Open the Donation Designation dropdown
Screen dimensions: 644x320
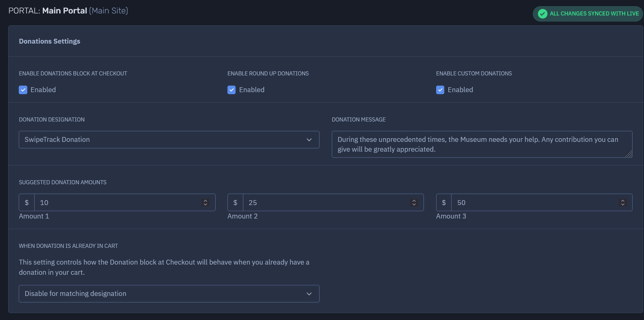169,139
